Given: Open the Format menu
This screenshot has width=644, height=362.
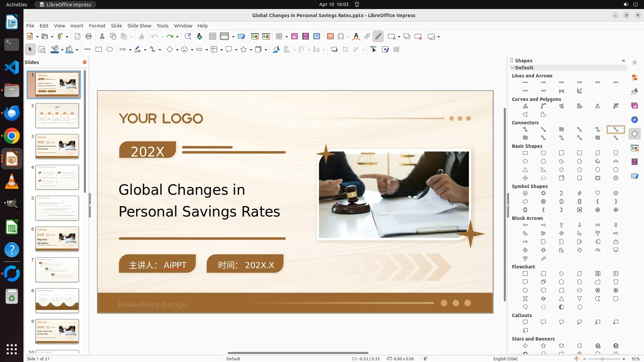Looking at the screenshot, I should tap(97, 26).
